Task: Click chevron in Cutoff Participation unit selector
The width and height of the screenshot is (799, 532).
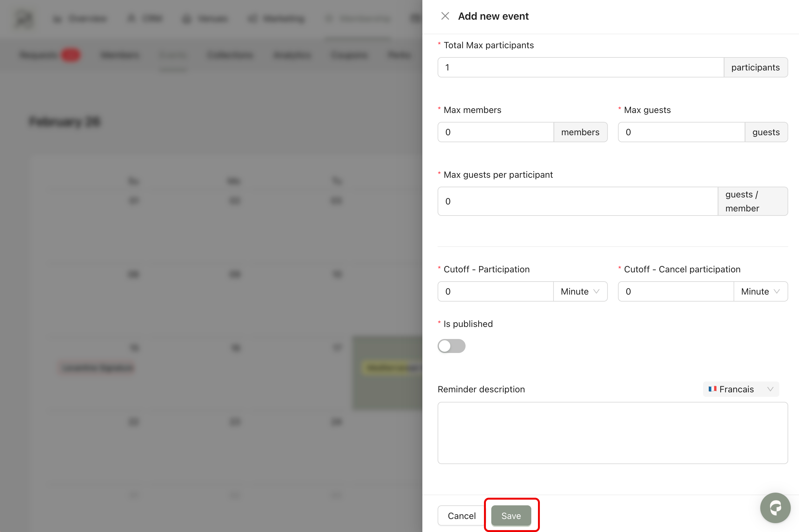Action: 596,291
